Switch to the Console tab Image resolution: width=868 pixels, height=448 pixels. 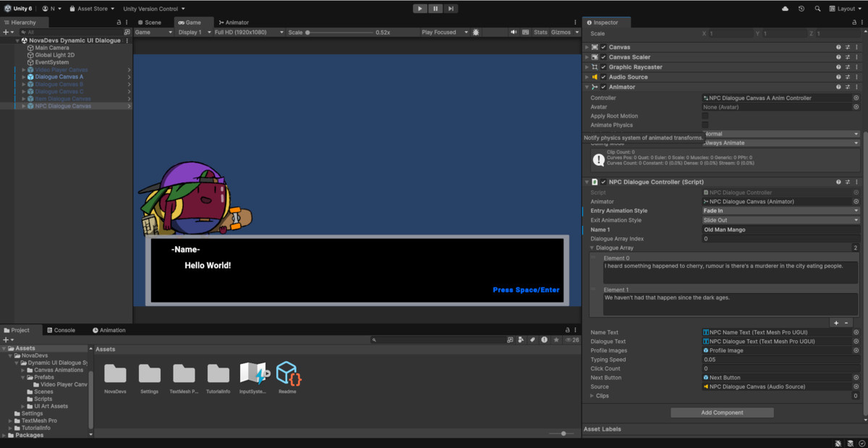tap(65, 330)
